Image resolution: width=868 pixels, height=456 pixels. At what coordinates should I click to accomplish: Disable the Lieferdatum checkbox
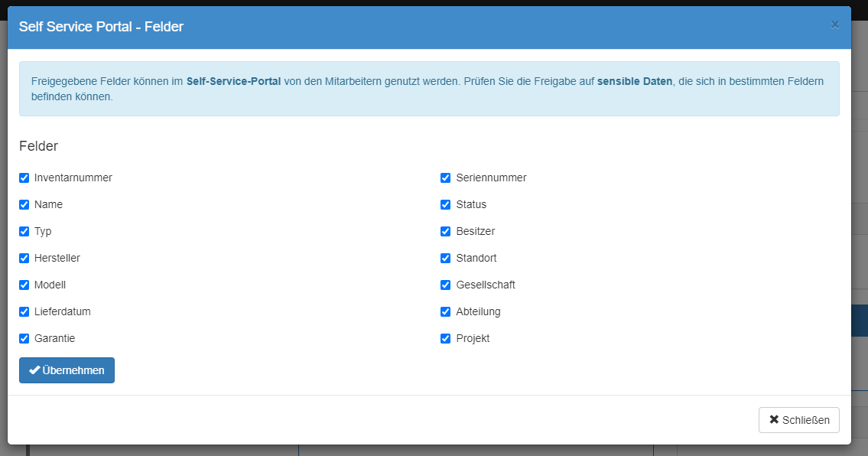(24, 312)
